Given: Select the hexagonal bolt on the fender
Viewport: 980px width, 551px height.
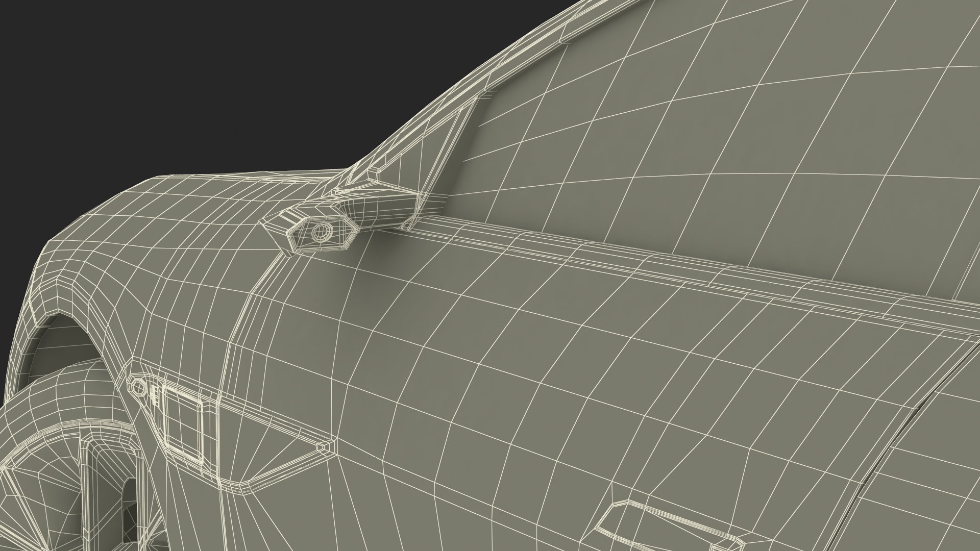Looking at the screenshot, I should pyautogui.click(x=138, y=387).
